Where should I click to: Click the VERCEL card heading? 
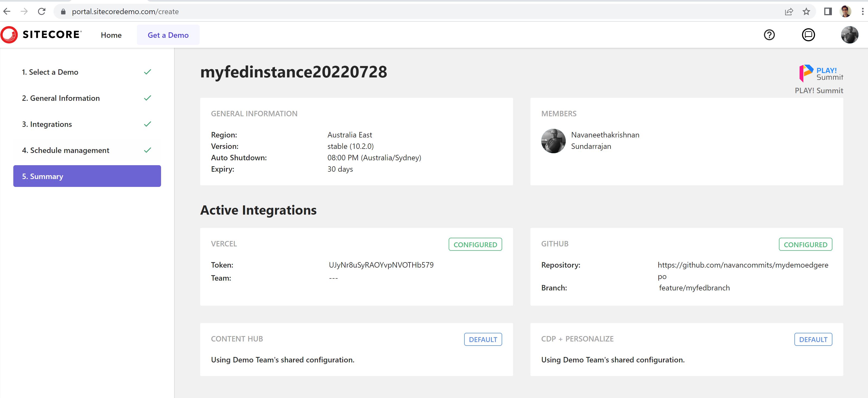(224, 244)
